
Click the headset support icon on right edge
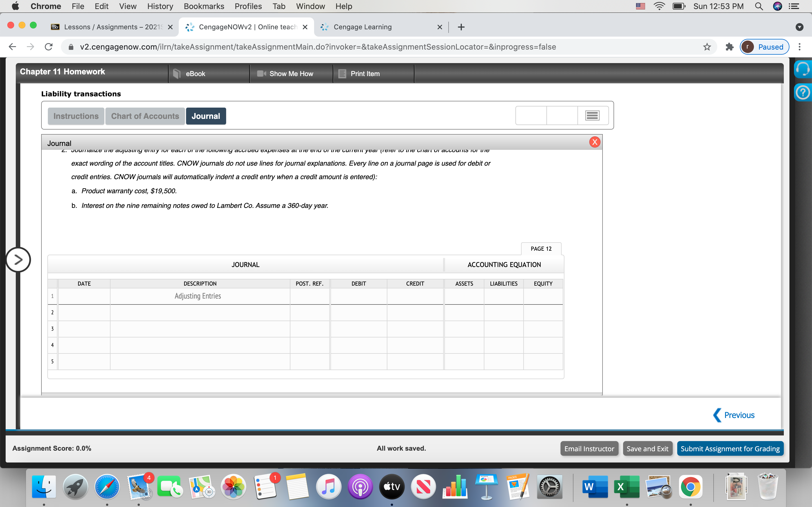pyautogui.click(x=804, y=69)
